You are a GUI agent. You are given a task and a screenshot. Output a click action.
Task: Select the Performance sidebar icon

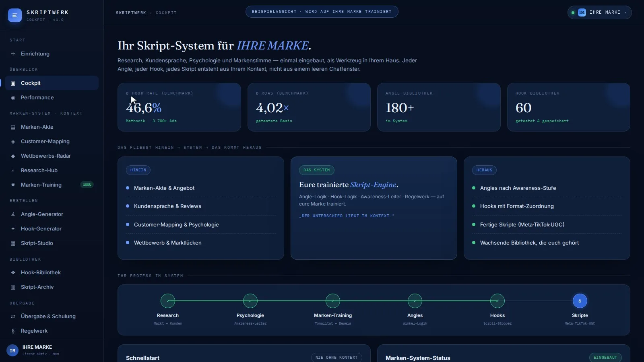(13, 98)
